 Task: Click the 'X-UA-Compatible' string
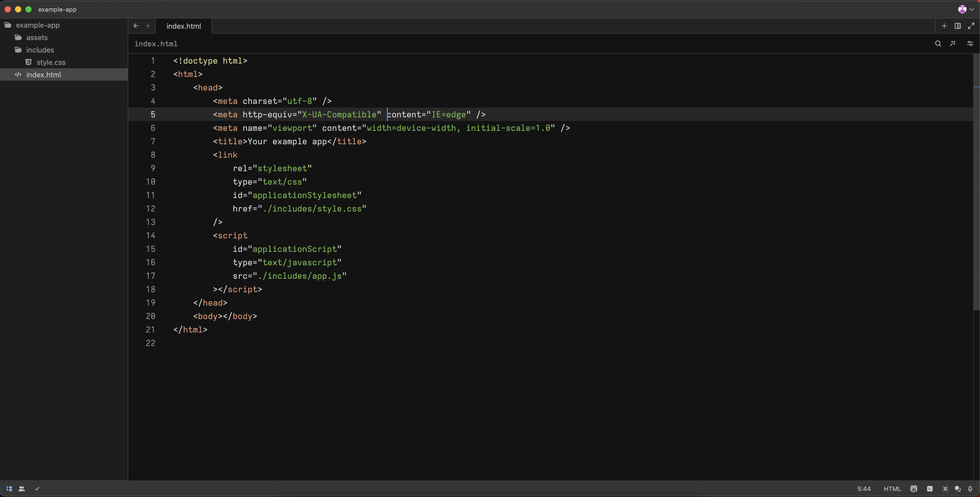(339, 114)
